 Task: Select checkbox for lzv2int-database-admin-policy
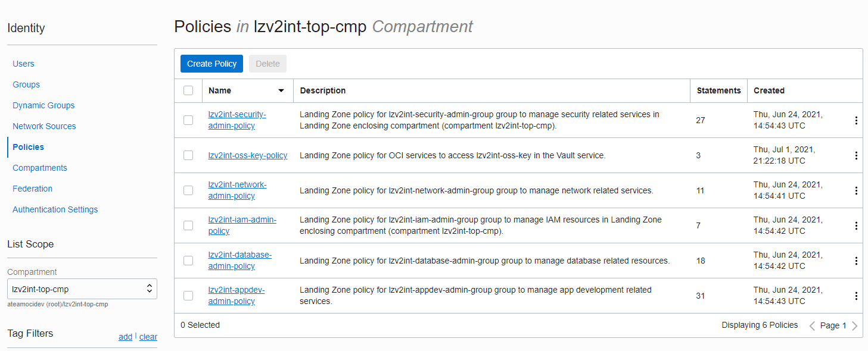tap(188, 261)
